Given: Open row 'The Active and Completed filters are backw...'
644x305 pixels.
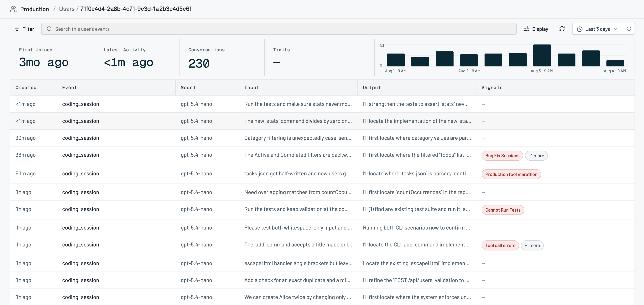Looking at the screenshot, I should tap(322, 156).
